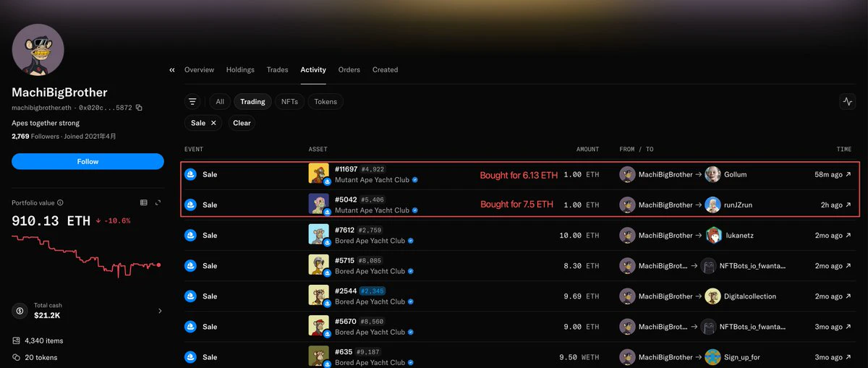
Task: Open thumbnail of Bored Ape #2544
Action: (319, 295)
